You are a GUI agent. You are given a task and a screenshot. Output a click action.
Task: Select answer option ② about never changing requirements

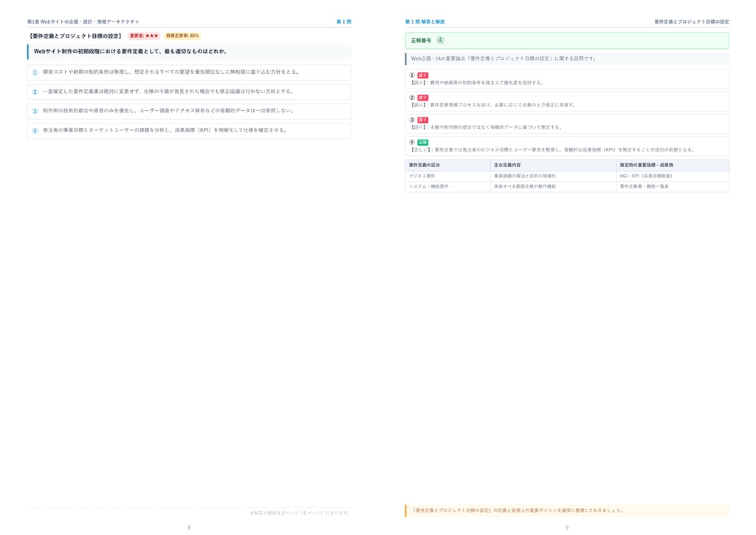click(189, 92)
